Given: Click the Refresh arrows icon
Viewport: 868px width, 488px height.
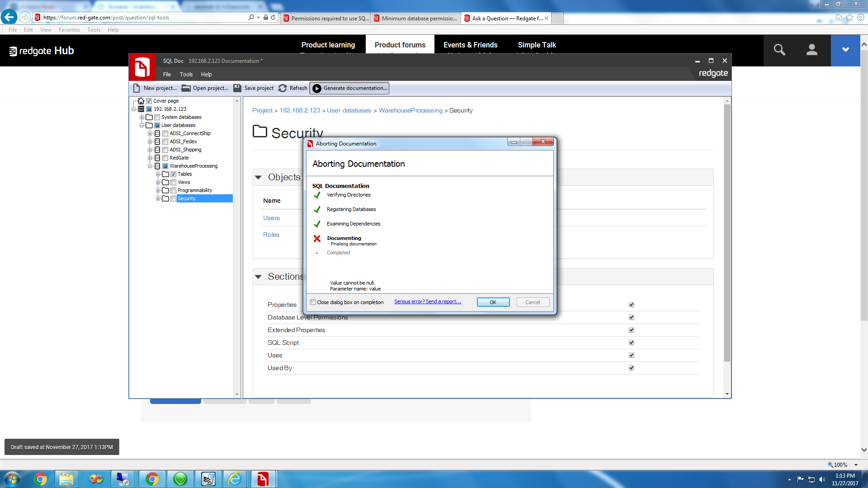Looking at the screenshot, I should [x=283, y=88].
